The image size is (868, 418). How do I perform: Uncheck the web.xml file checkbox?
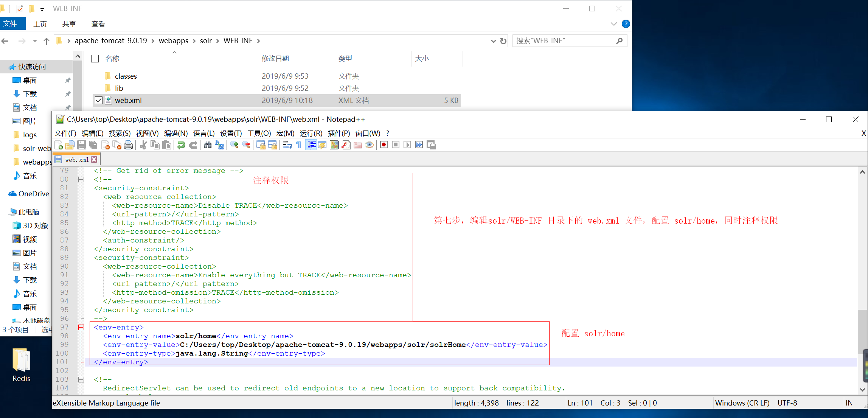(99, 100)
